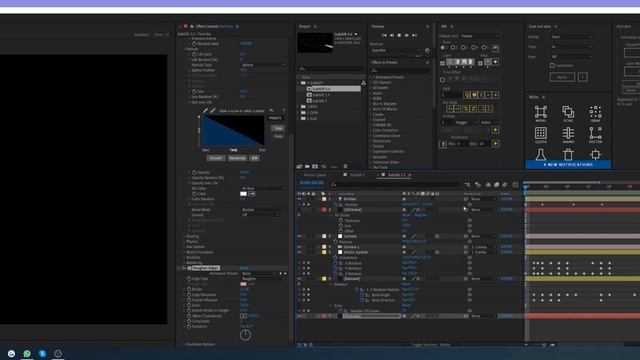Click Toggle Switches / Modes at timeline bottom
This screenshot has width=640, height=360.
431,345
